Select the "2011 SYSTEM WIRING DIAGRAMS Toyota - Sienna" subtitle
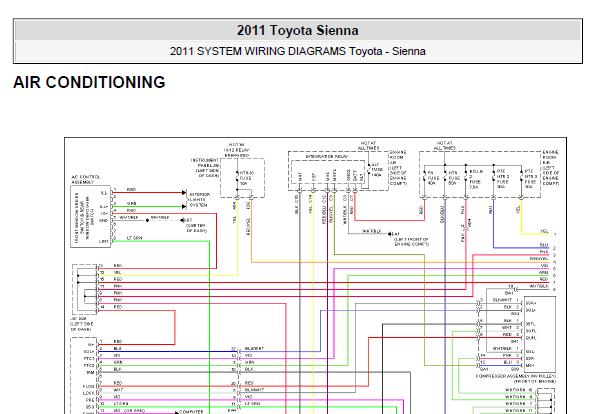The height and width of the screenshot is (414, 601). point(297,51)
